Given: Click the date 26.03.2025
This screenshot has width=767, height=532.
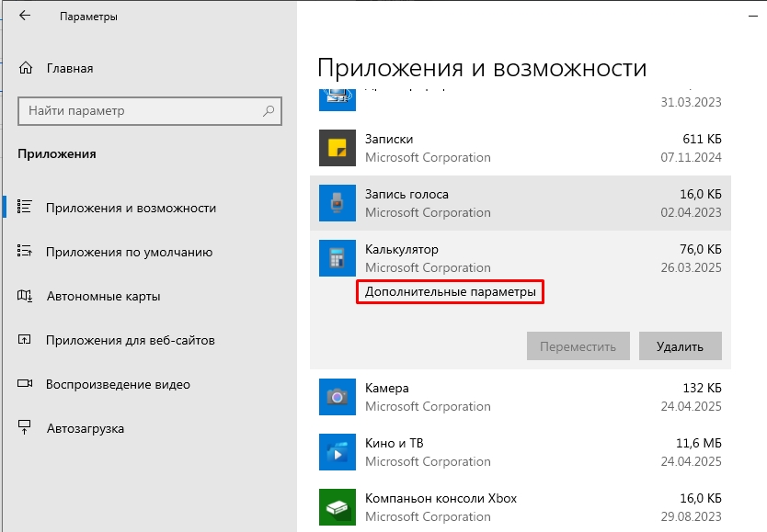Looking at the screenshot, I should coord(691,267).
